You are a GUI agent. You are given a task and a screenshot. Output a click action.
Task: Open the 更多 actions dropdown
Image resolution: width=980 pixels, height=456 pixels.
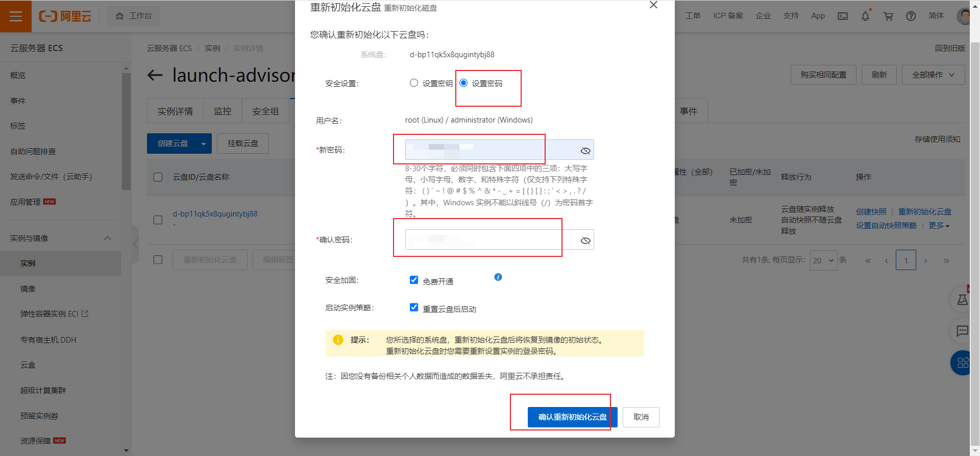point(939,226)
